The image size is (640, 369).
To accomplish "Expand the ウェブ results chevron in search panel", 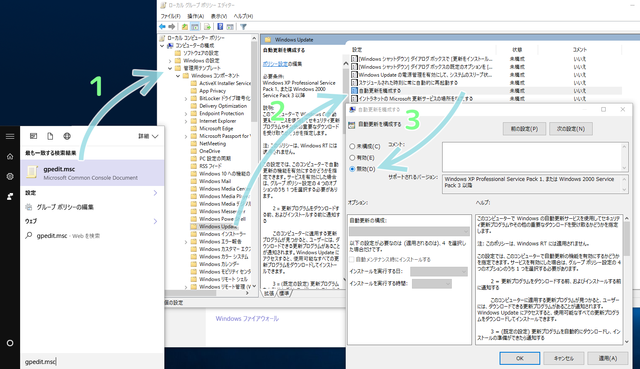I will (x=155, y=221).
